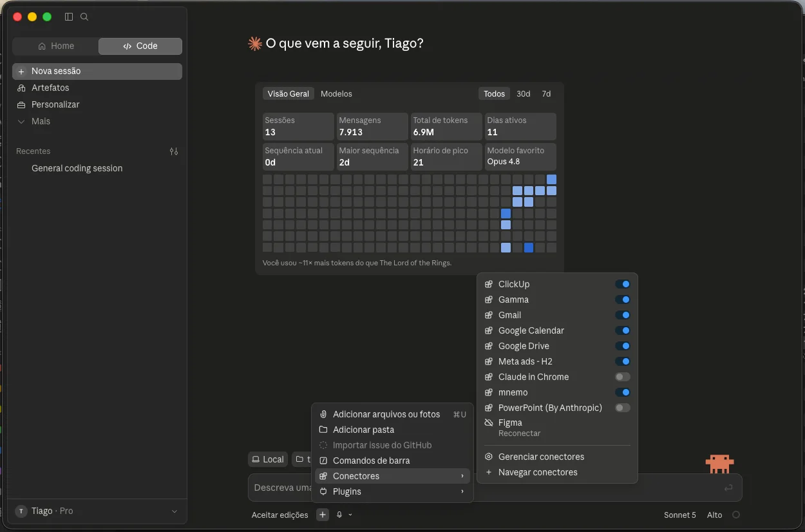The height and width of the screenshot is (532, 805).
Task: Toggle the sidebar panel icon
Action: click(69, 17)
